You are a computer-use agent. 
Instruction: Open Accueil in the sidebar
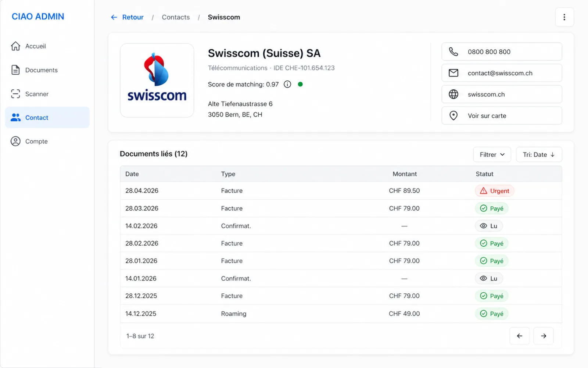click(x=47, y=46)
